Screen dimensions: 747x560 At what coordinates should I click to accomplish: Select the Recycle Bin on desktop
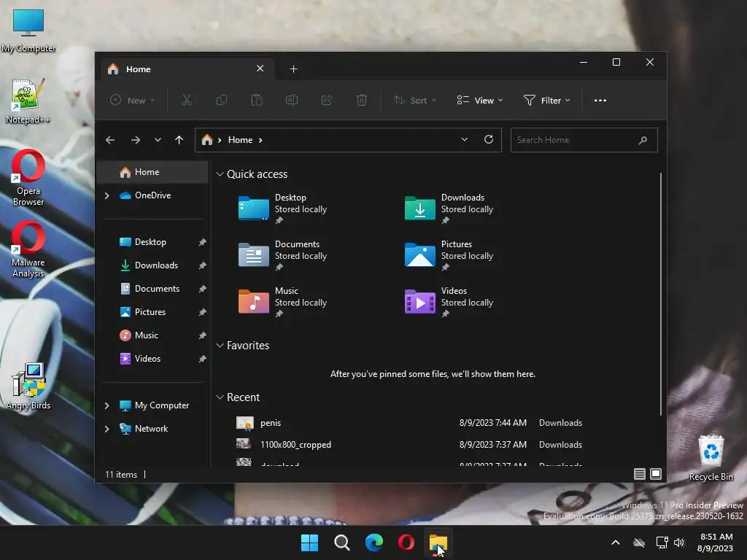tap(711, 458)
